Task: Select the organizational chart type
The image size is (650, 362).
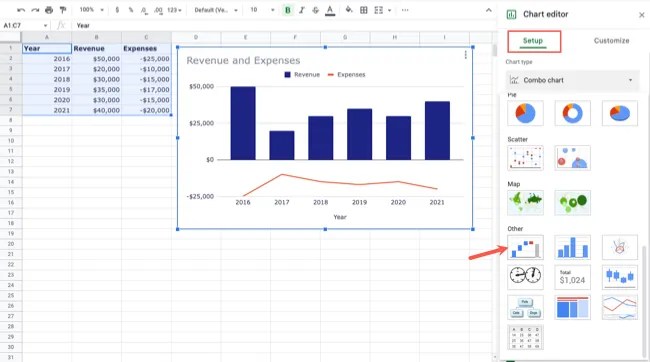Action: pos(525,308)
